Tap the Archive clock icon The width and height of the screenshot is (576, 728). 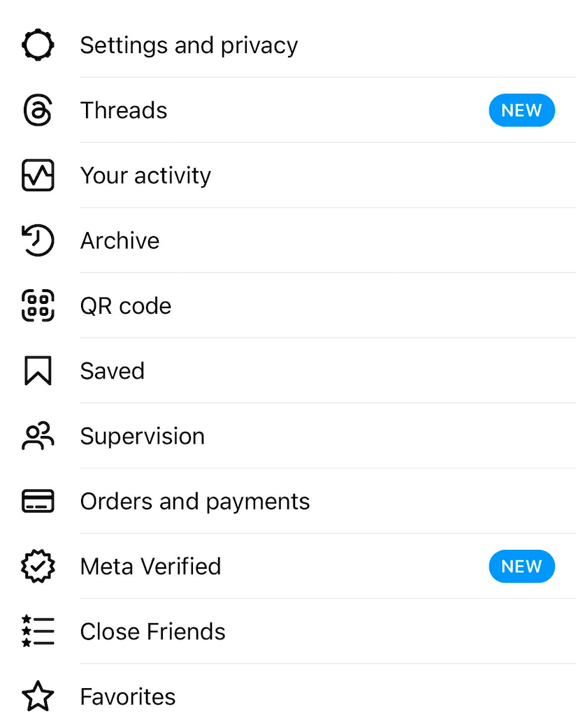[x=38, y=240]
